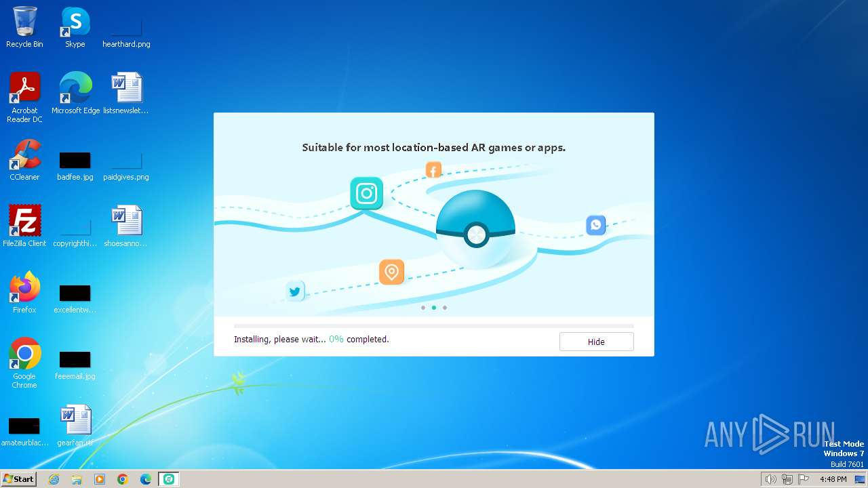Select listsnewslet... Word document icon
The height and width of the screenshot is (488, 868).
tap(126, 94)
